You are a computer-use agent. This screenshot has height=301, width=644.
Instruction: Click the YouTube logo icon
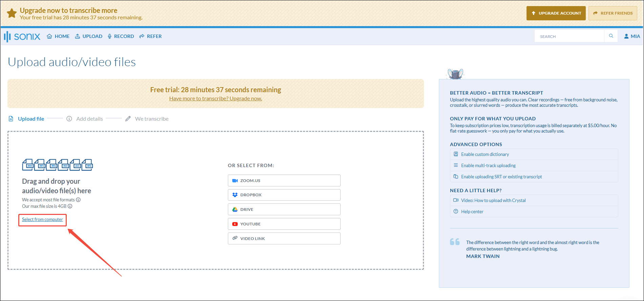point(235,224)
